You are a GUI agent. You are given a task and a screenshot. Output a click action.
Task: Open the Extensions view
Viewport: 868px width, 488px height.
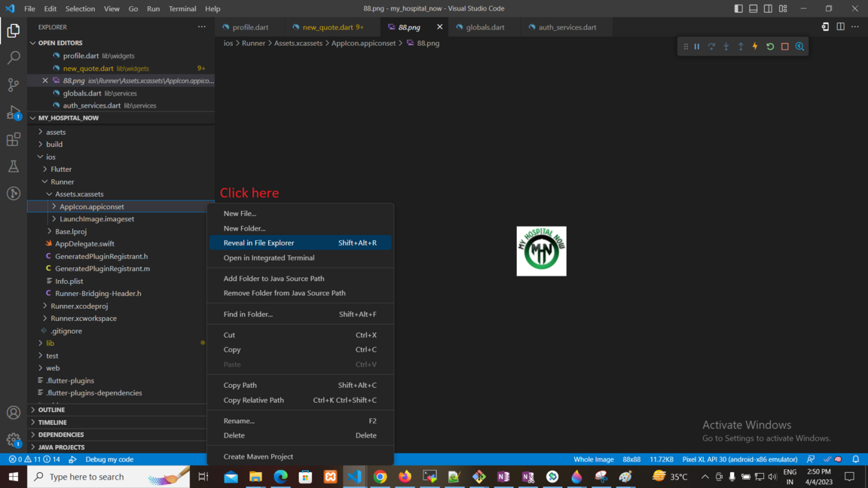14,140
